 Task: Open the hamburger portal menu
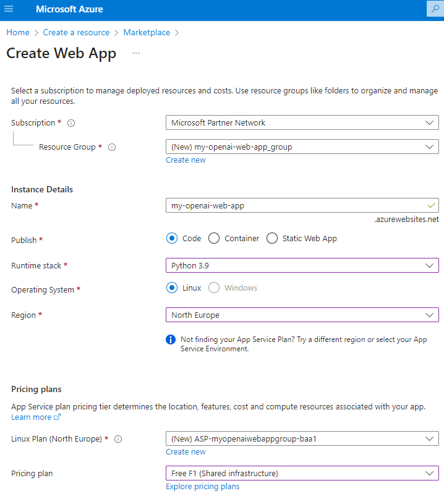pyautogui.click(x=9, y=9)
